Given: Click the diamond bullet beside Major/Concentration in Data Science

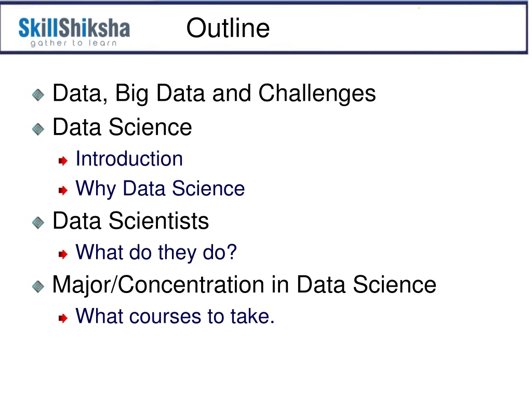Looking at the screenshot, I should pyautogui.click(x=38, y=287).
